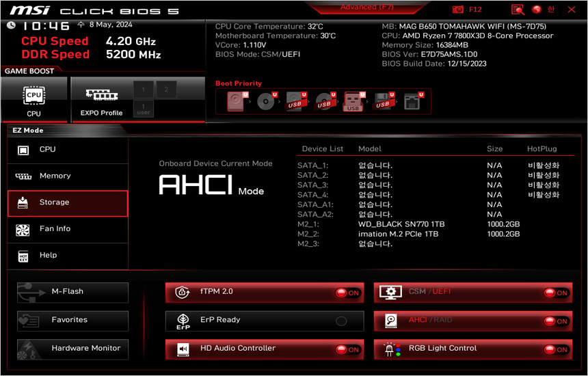This screenshot has width=588, height=376.
Task: Open the M-Flash utility
Action: (72, 293)
